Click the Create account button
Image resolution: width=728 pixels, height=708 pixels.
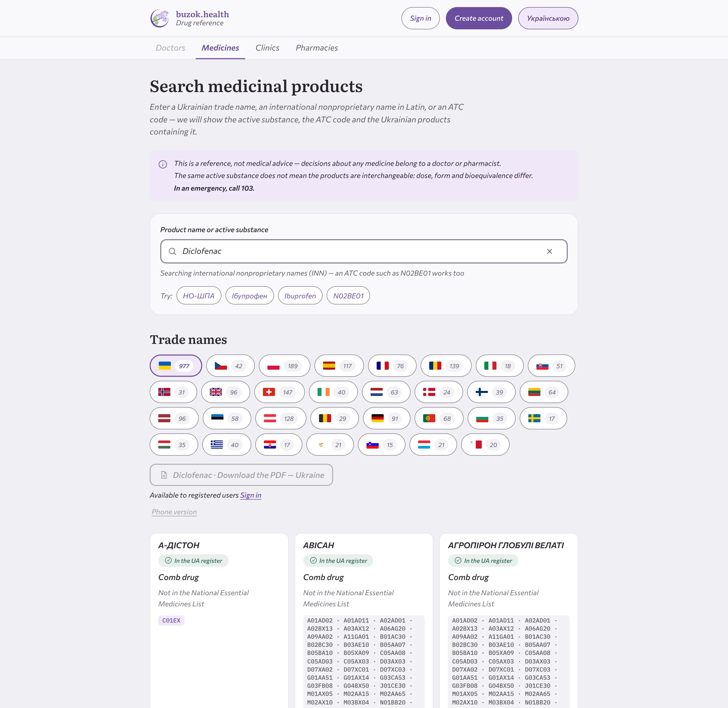tap(479, 18)
